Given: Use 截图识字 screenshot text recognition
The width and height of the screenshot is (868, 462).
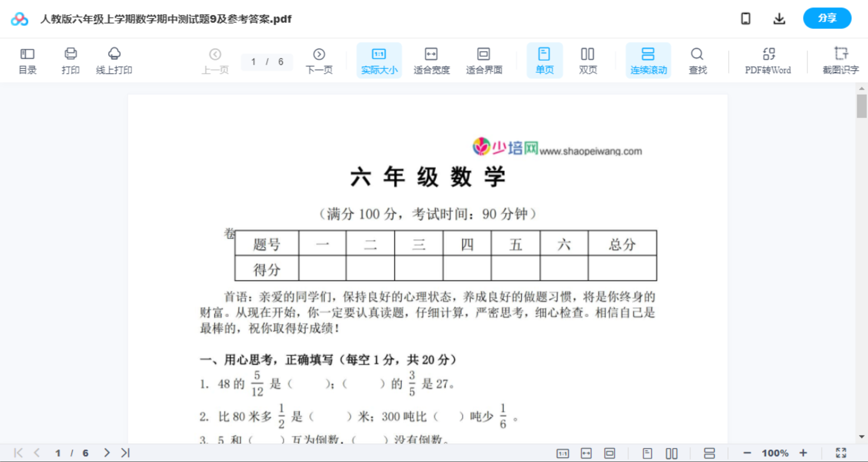Looking at the screenshot, I should 841,60.
